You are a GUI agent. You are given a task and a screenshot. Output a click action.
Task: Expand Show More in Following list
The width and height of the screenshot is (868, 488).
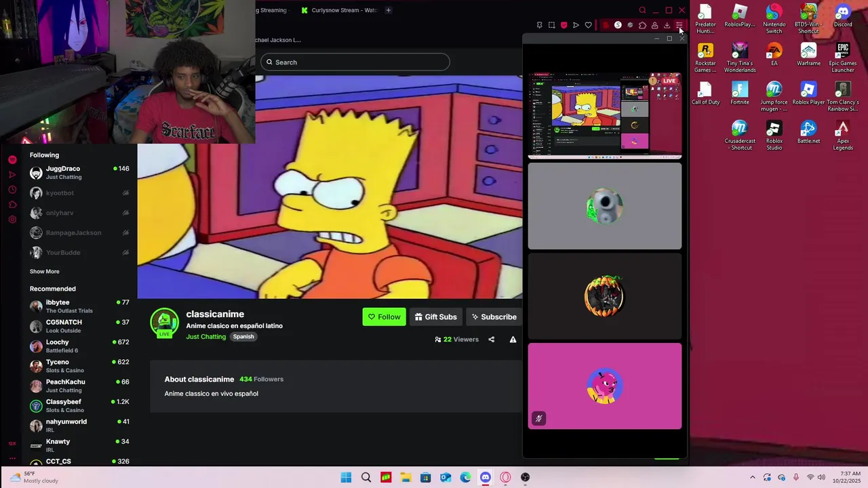coord(44,271)
